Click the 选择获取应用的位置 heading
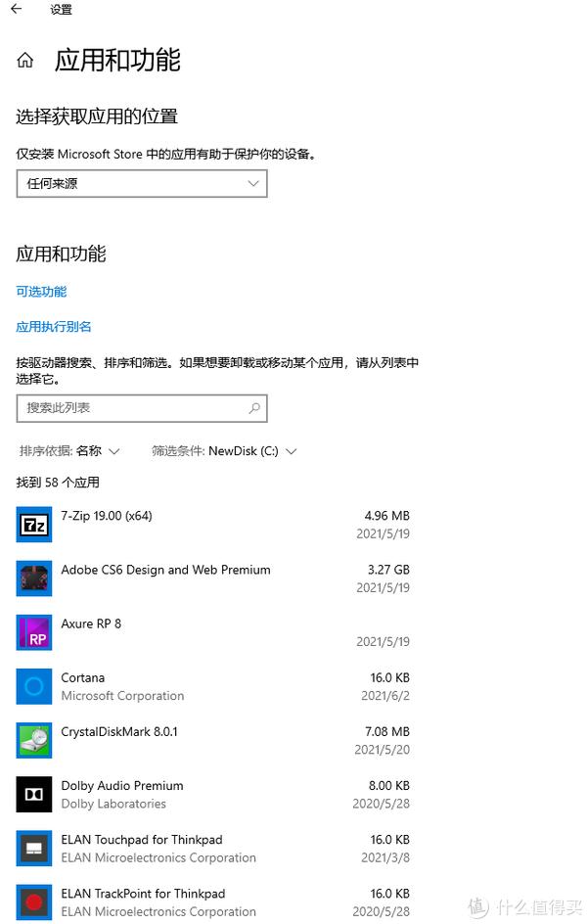 click(x=97, y=116)
